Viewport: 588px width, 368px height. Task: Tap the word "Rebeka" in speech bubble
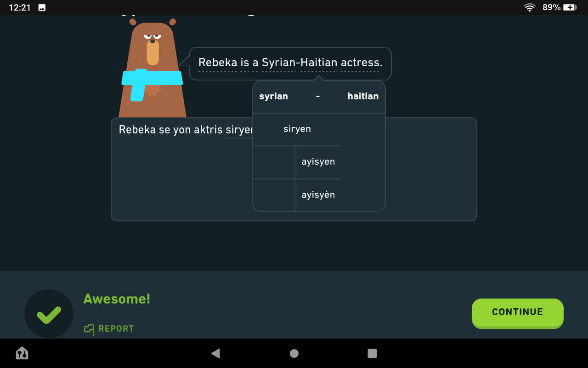[x=217, y=63]
